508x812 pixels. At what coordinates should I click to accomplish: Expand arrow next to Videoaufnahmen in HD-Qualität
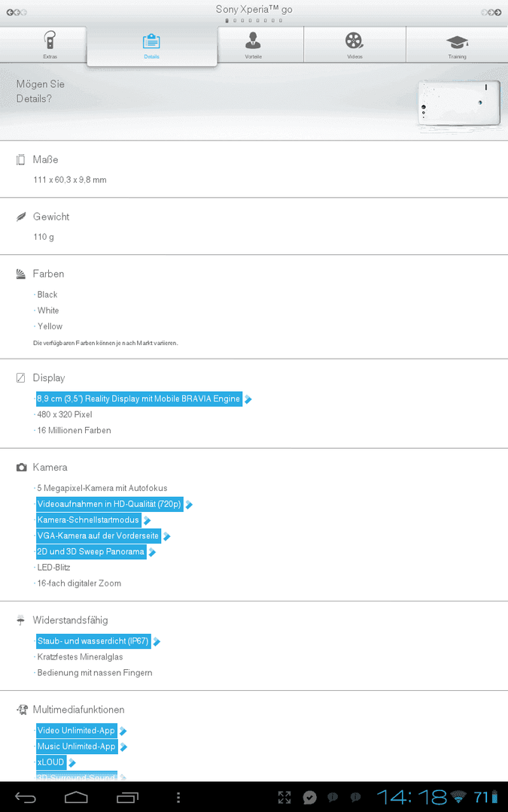pyautogui.click(x=189, y=504)
